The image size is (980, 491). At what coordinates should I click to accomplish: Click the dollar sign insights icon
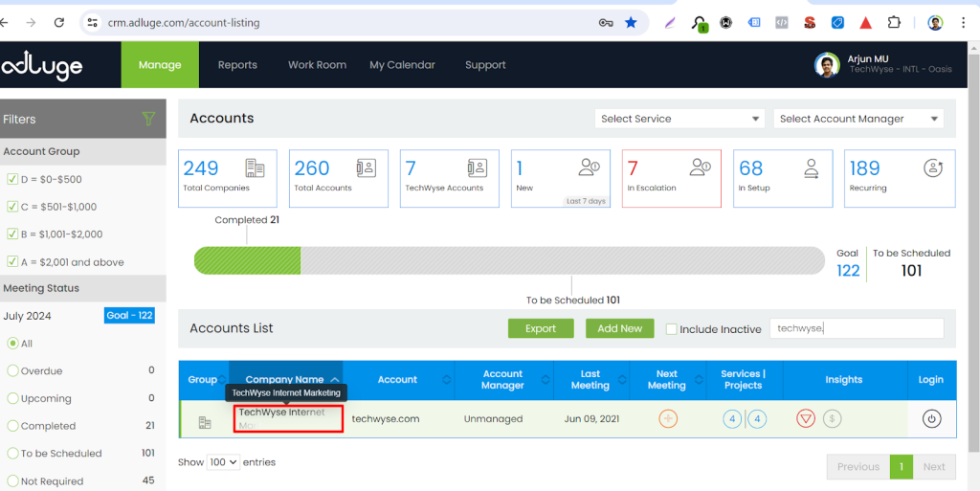[832, 418]
